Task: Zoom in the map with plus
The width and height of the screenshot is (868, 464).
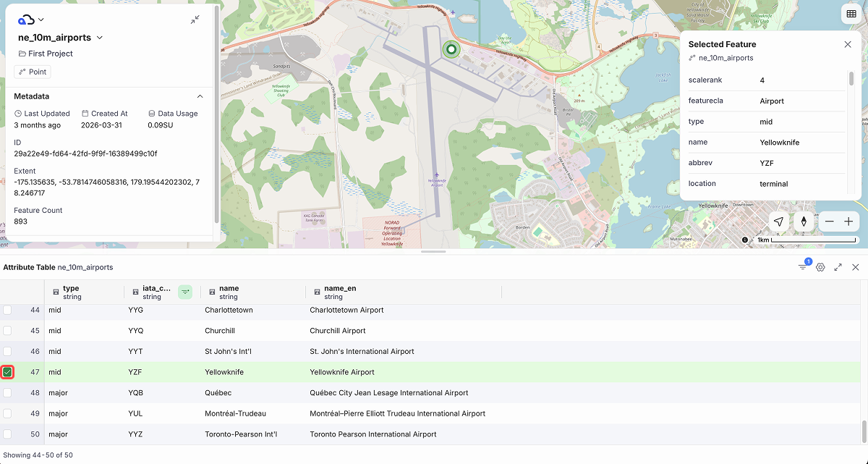Action: (x=848, y=222)
